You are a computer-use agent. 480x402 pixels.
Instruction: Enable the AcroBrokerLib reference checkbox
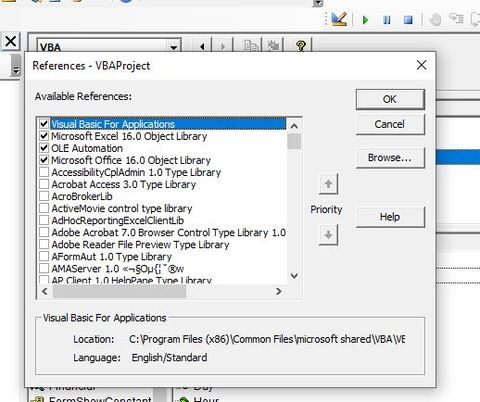[x=44, y=196]
